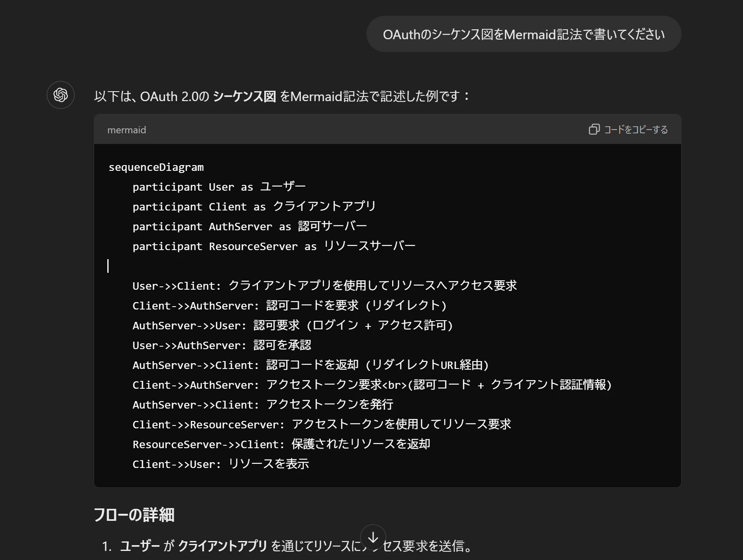Click the 'フローの詳細' heading

pos(134,515)
